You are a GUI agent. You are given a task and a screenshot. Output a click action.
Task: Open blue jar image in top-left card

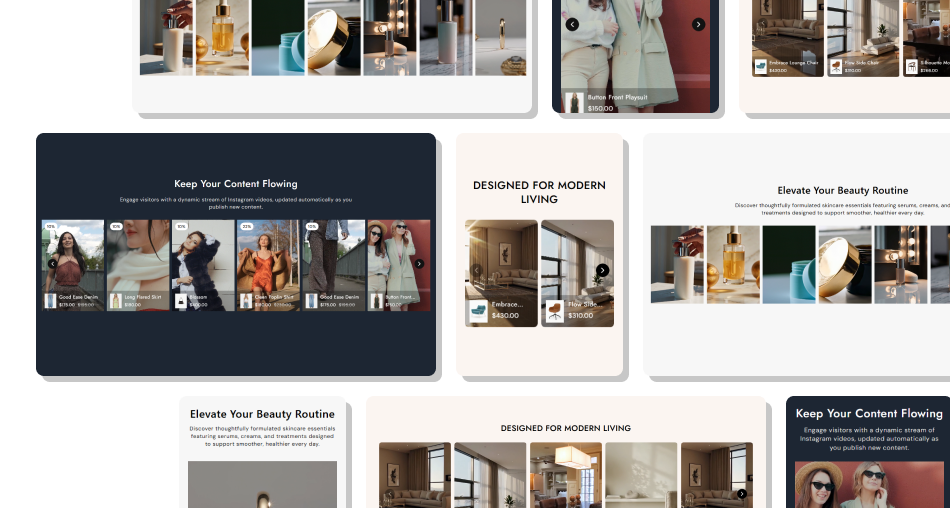click(278, 38)
